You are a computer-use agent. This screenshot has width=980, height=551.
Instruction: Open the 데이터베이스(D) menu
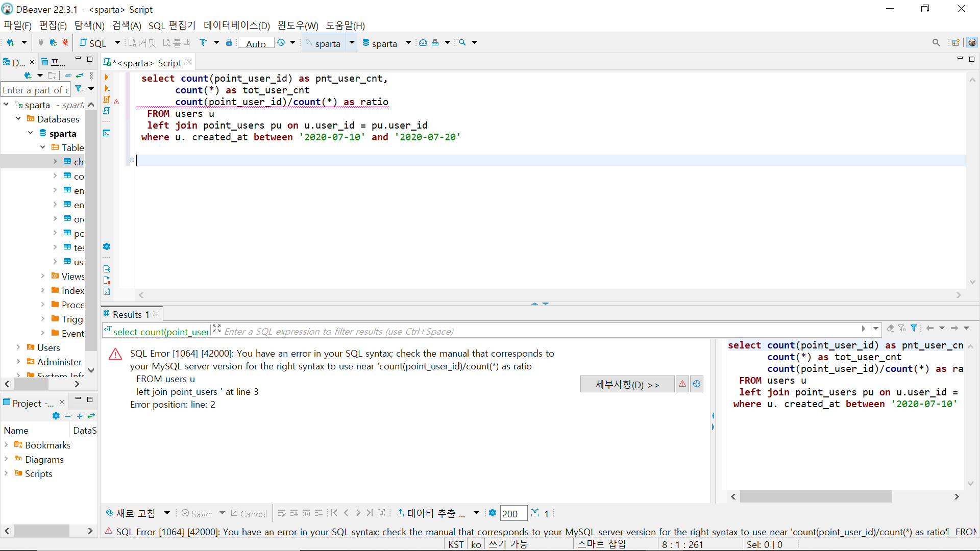pyautogui.click(x=237, y=26)
